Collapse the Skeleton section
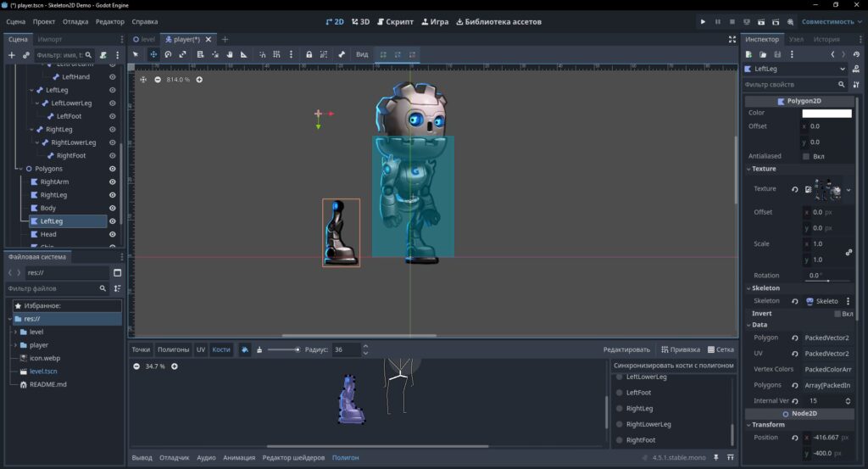Image resolution: width=868 pixels, height=469 pixels. 748,288
